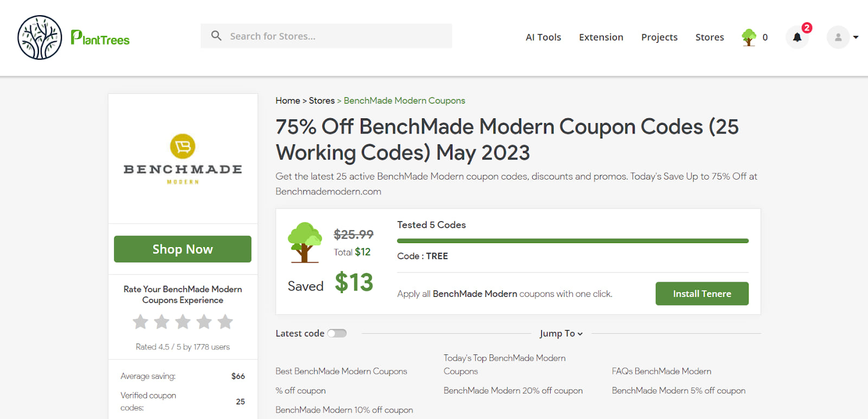This screenshot has height=419, width=868.
Task: Click the tree count number 0
Action: pos(765,37)
